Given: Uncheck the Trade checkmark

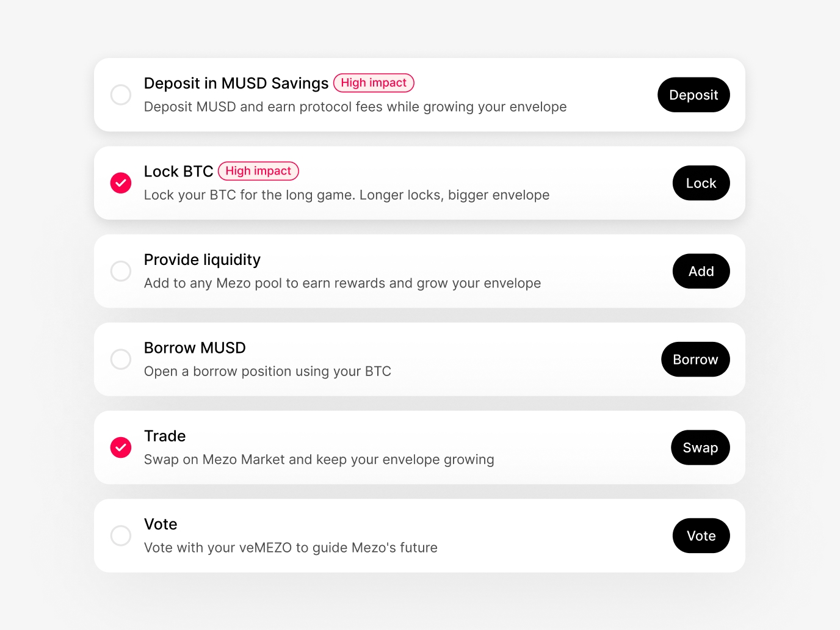Looking at the screenshot, I should coord(121,447).
